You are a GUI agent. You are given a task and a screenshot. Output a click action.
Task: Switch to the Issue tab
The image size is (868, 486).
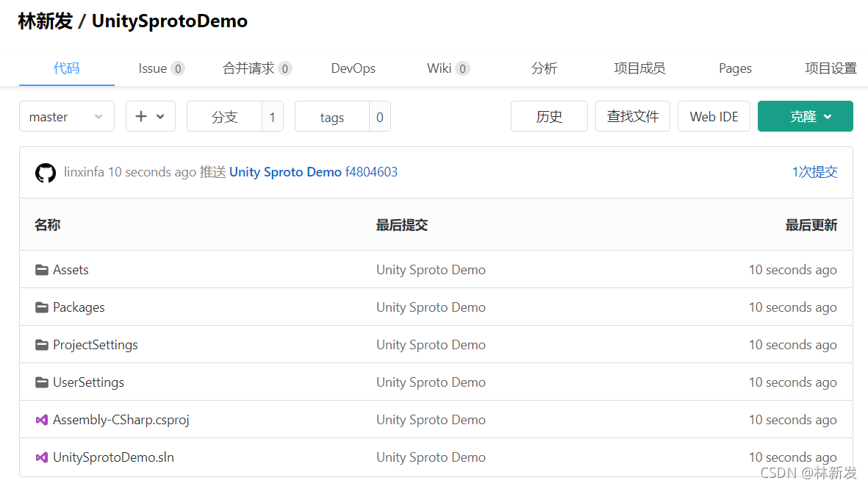click(160, 68)
